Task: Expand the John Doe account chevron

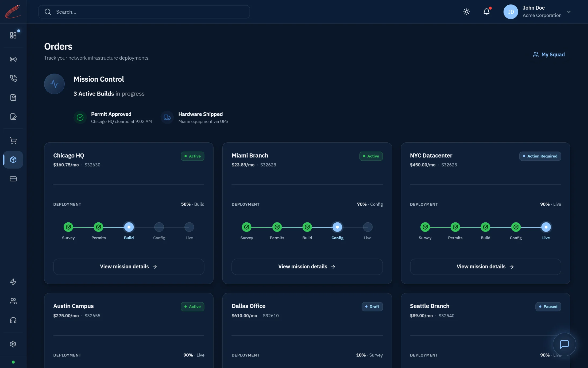Action: click(569, 12)
